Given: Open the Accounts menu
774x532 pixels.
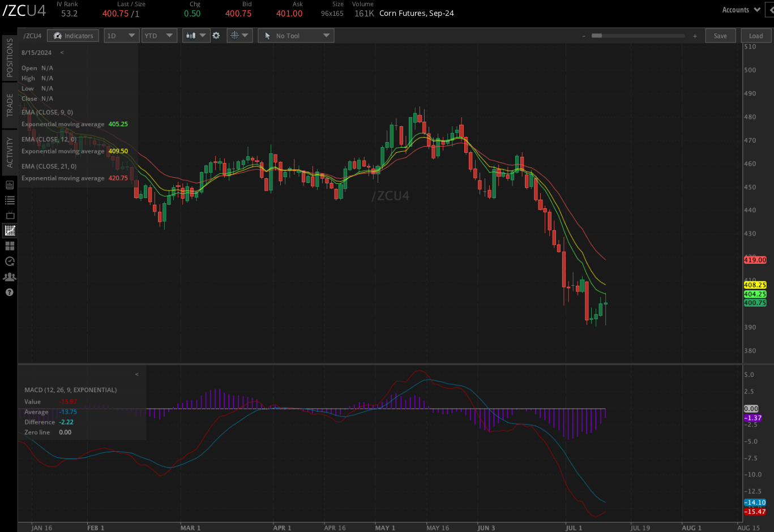Looking at the screenshot, I should (x=741, y=10).
